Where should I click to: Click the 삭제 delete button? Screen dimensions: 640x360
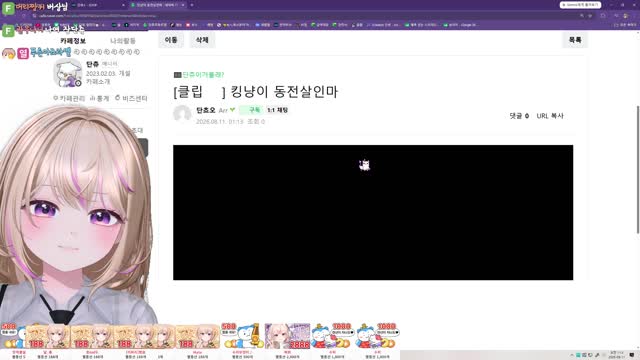click(202, 40)
